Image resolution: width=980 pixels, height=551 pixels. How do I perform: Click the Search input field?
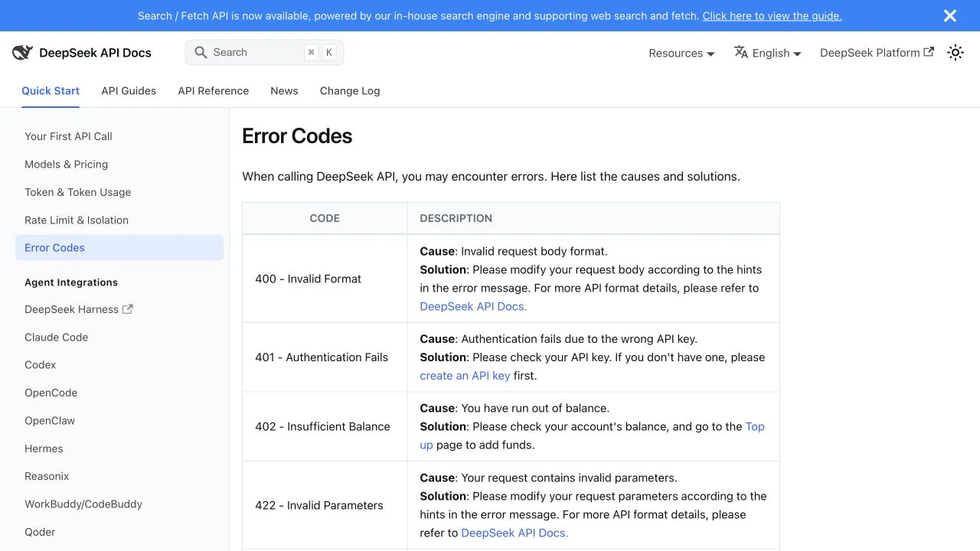(264, 52)
